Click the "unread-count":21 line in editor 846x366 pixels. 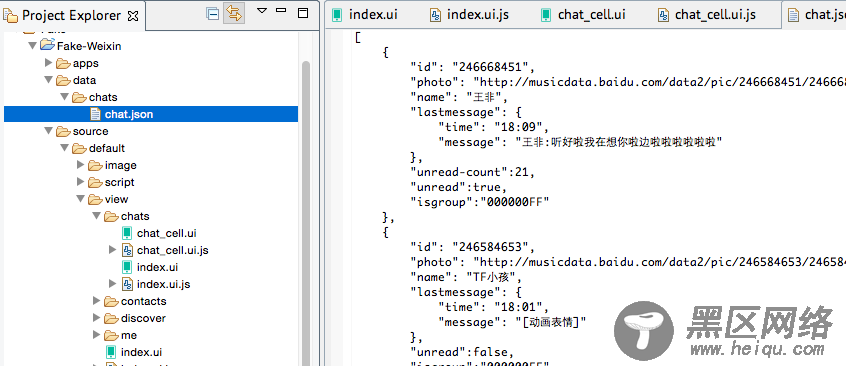click(473, 172)
